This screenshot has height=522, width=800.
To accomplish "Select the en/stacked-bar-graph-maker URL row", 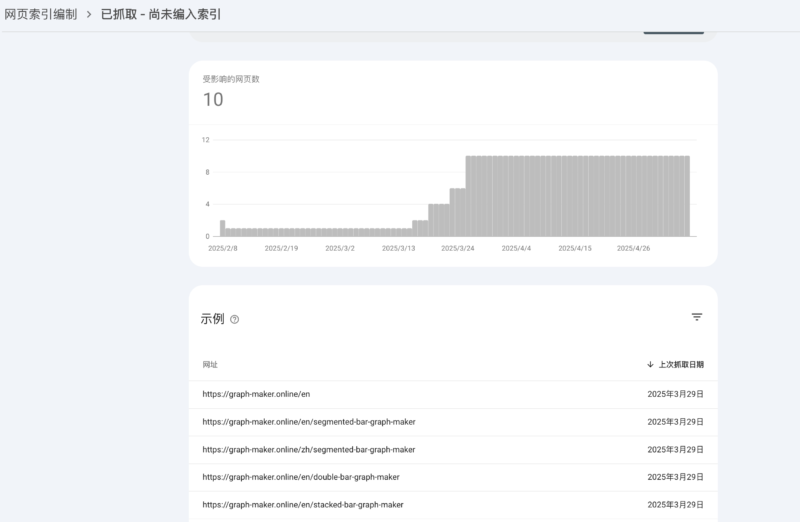I will pyautogui.click(x=302, y=505).
